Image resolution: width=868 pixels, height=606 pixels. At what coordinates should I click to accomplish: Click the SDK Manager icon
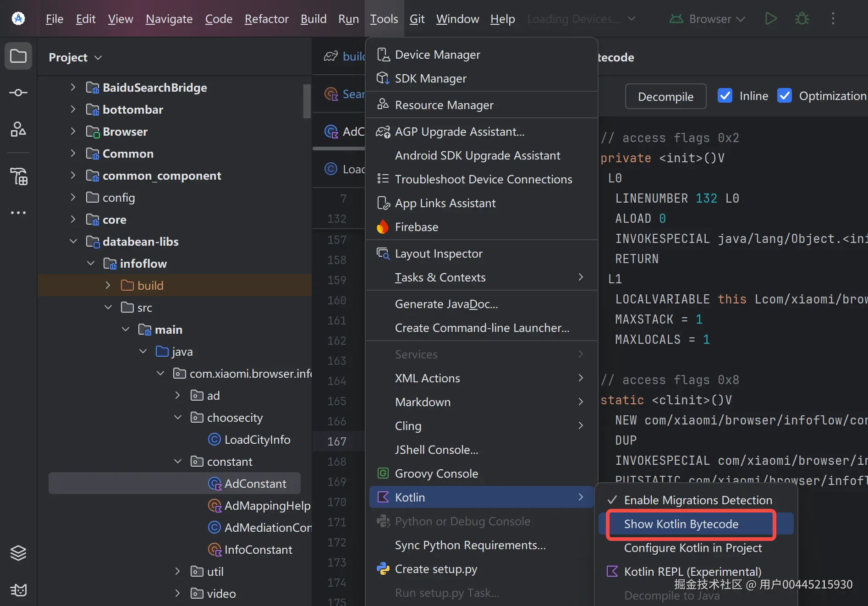[383, 78]
